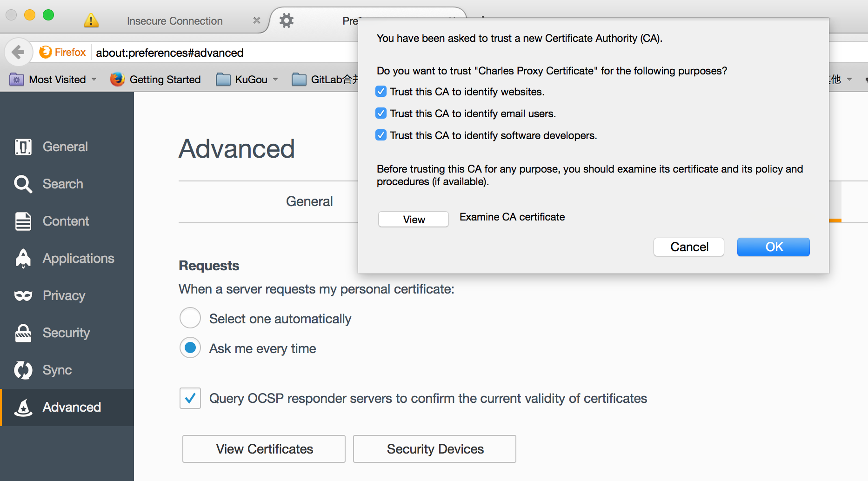
Task: Open the Security Devices button
Action: pyautogui.click(x=434, y=449)
